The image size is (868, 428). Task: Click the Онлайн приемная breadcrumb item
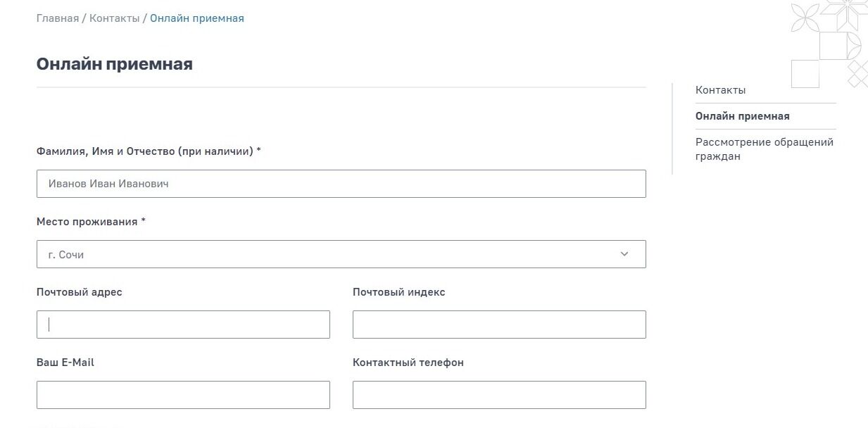197,18
